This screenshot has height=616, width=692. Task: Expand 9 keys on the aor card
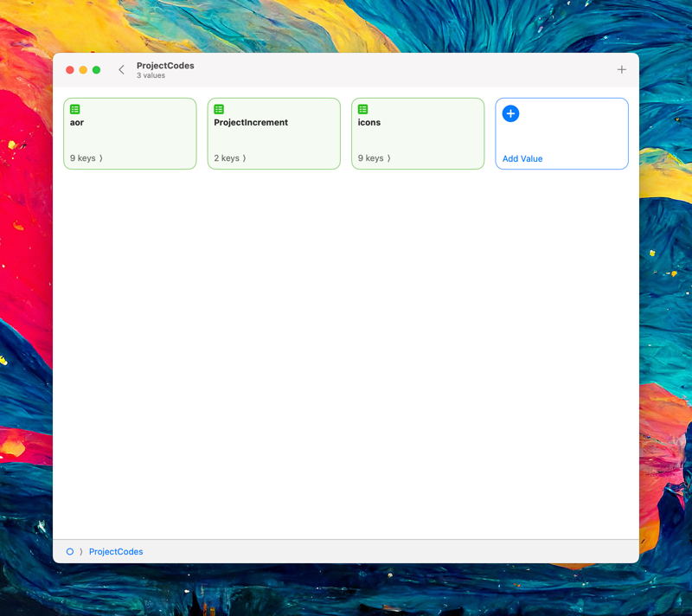(86, 158)
